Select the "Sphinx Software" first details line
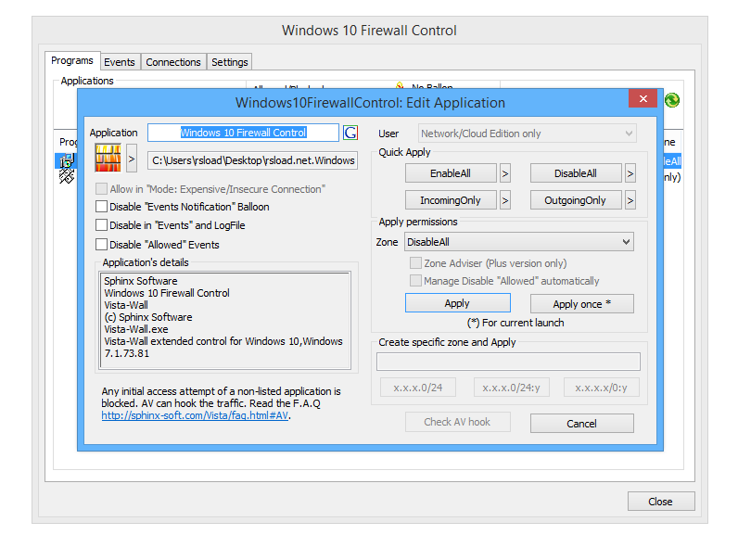The height and width of the screenshot is (560, 738). coord(141,281)
